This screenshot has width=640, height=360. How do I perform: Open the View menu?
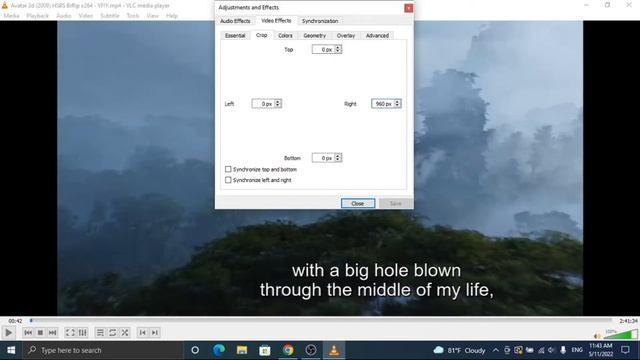coord(153,16)
